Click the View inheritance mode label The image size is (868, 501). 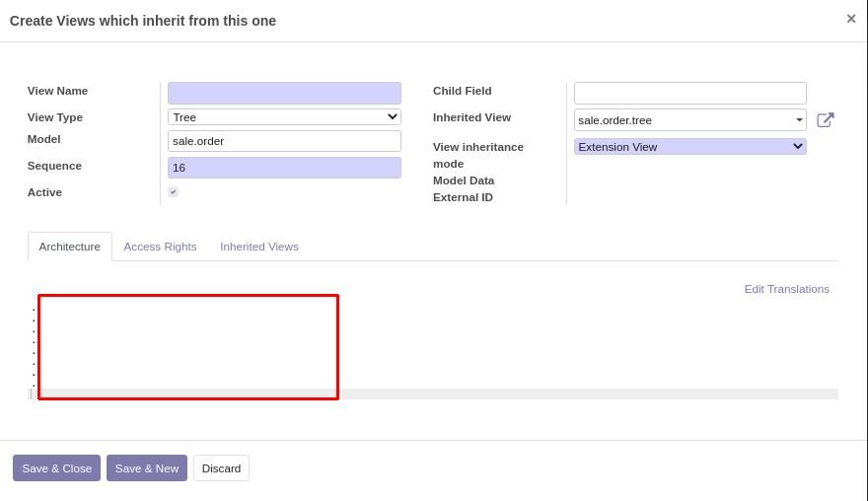tap(478, 156)
